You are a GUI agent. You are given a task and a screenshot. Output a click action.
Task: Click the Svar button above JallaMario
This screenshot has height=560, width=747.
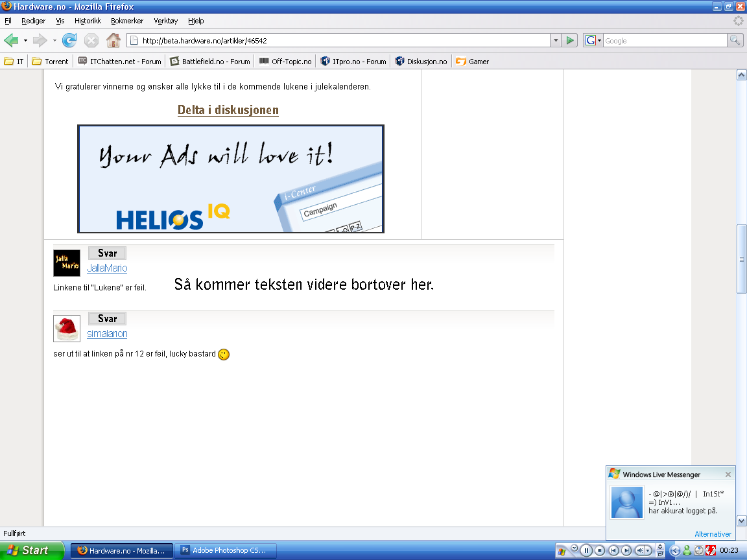(x=107, y=253)
